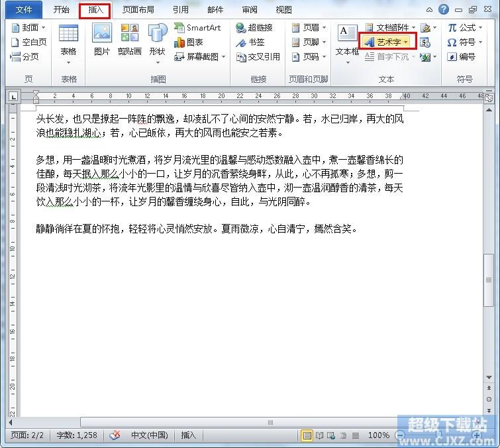Add a Bookmark (书签)
The image size is (500, 448).
250,42
